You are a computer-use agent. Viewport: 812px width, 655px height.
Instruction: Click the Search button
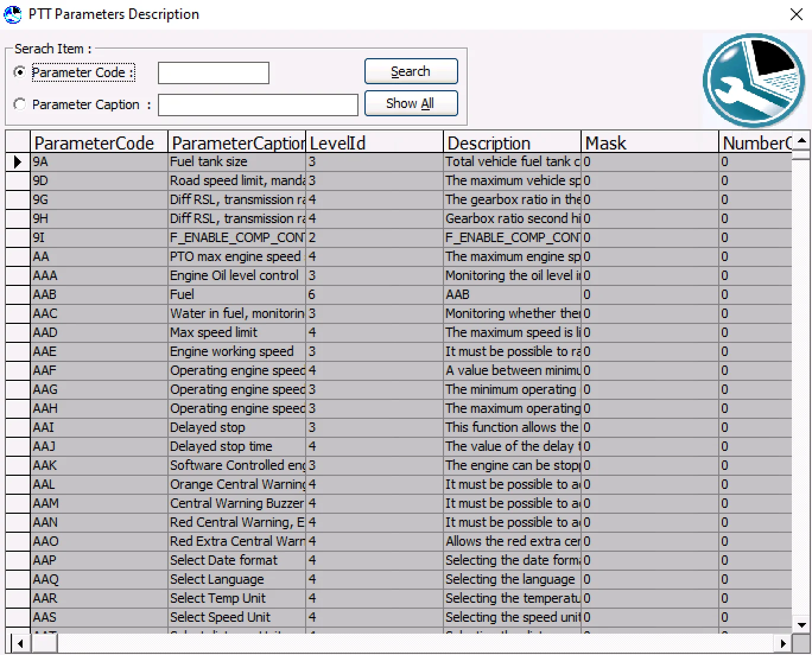pyautogui.click(x=411, y=71)
